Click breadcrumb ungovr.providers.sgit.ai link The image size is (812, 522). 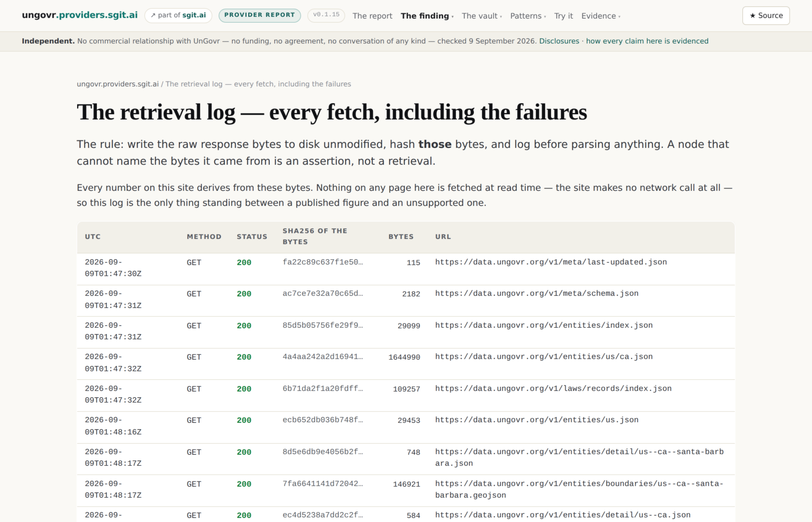point(118,84)
